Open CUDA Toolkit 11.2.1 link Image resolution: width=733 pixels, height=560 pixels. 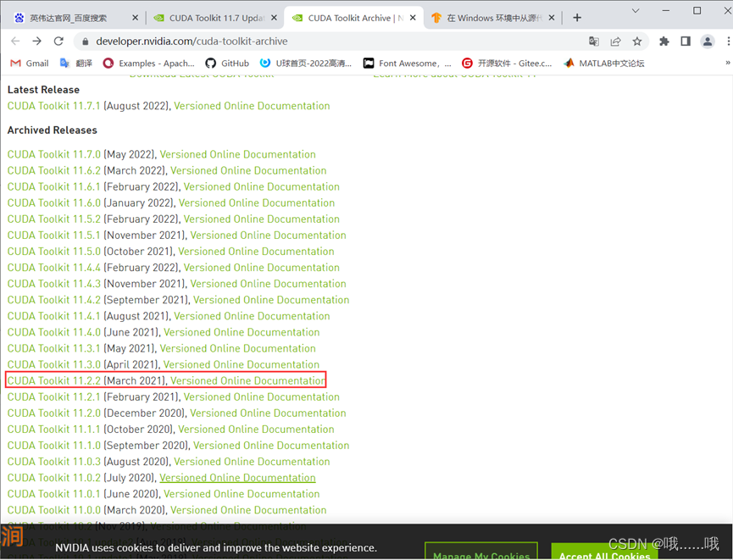point(53,396)
